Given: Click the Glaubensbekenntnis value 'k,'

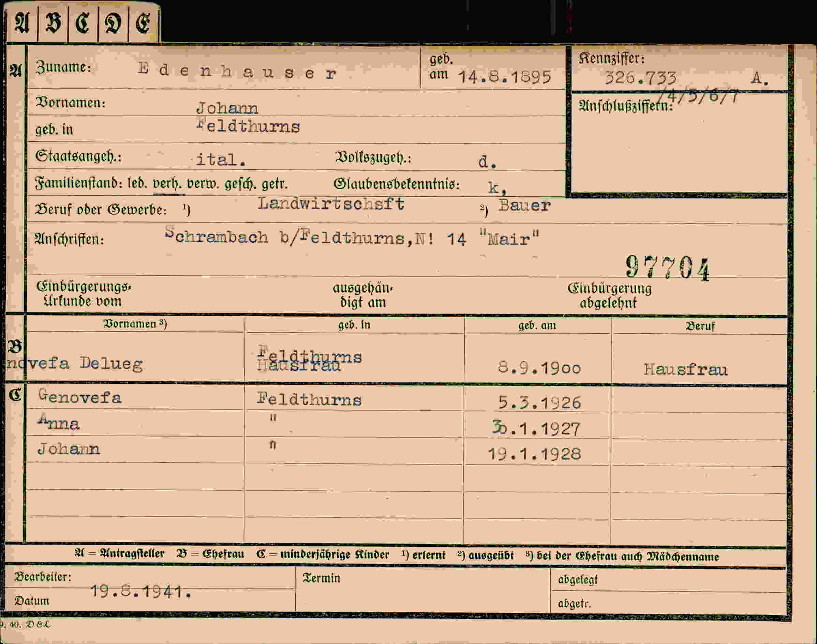Looking at the screenshot, I should pyautogui.click(x=497, y=187).
